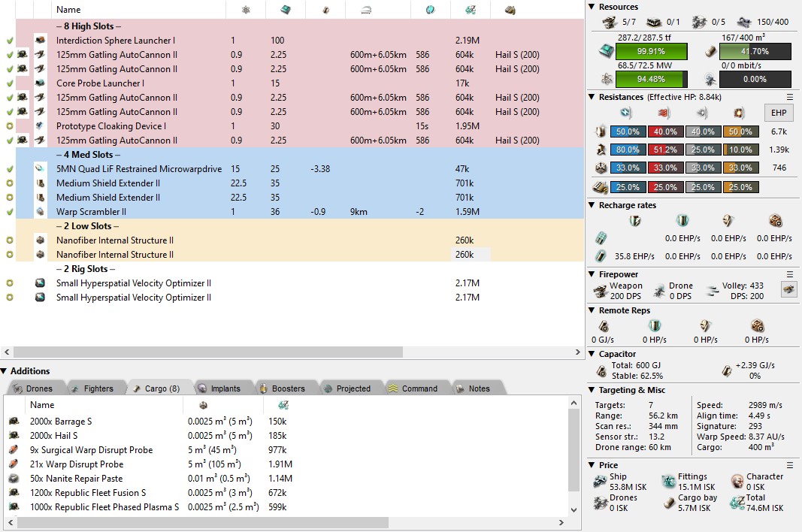Toggle state of Prototype Cloaking Device I
Image resolution: width=802 pixels, height=532 pixels.
10,126
